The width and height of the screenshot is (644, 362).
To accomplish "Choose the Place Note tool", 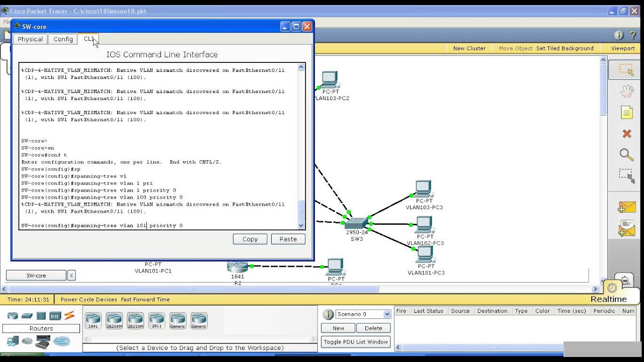I will [x=626, y=112].
